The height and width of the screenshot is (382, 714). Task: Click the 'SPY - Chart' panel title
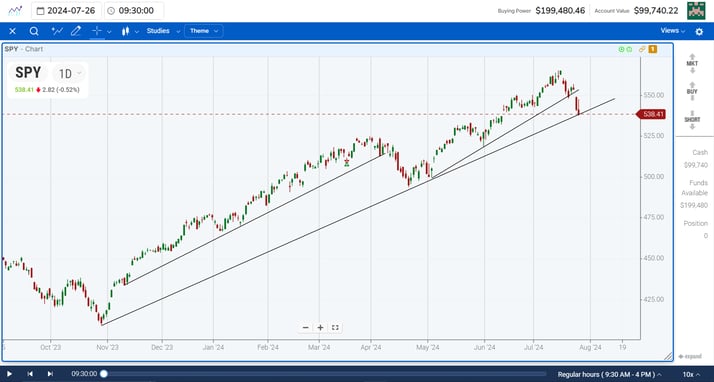point(24,49)
